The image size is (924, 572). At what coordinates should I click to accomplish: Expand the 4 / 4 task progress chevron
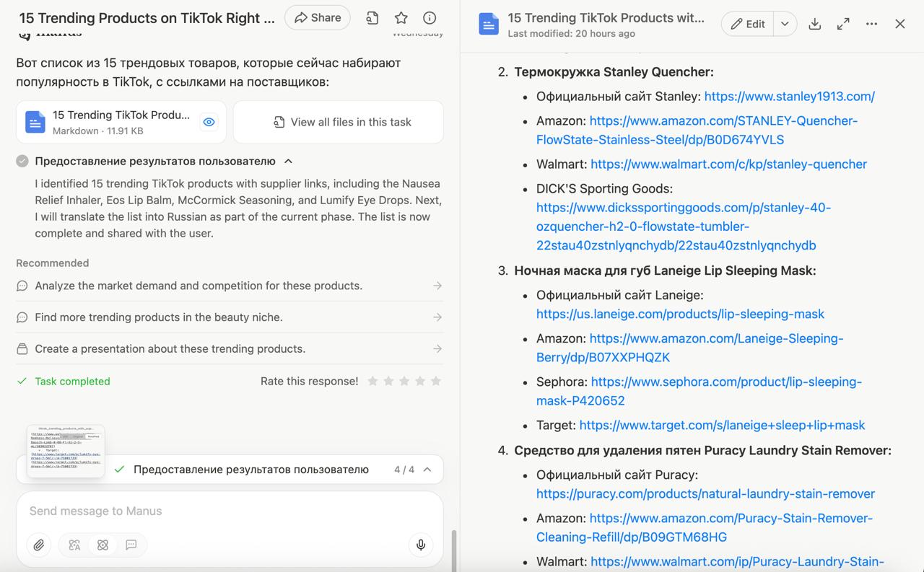(x=427, y=470)
